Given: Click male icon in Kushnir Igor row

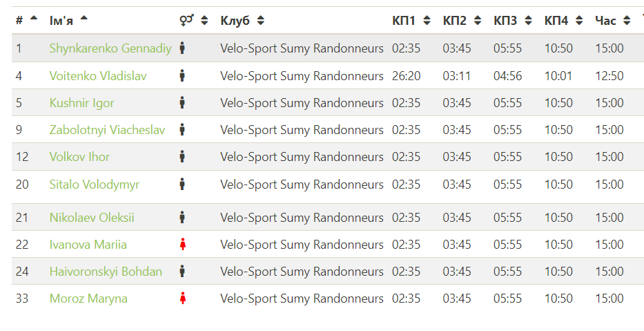Looking at the screenshot, I should (x=182, y=103).
